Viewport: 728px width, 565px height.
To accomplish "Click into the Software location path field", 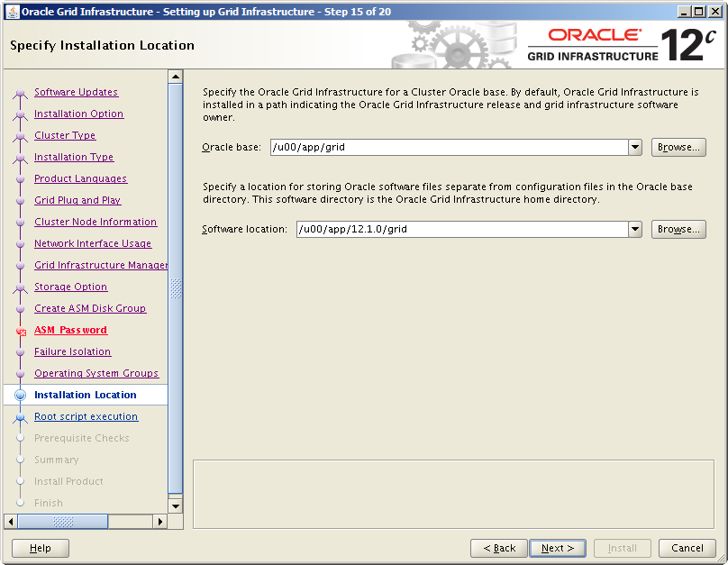I will pyautogui.click(x=460, y=229).
